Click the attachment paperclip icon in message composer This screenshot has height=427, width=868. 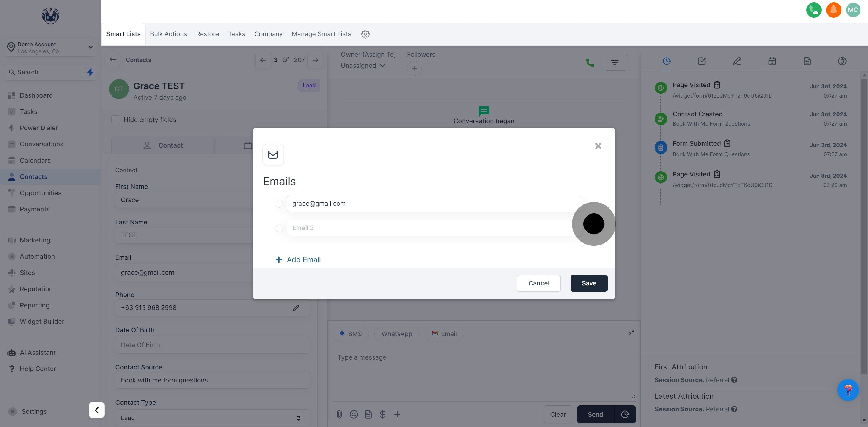click(x=339, y=414)
